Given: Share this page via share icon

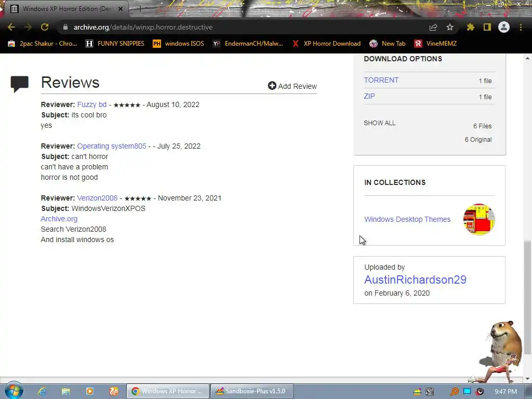Looking at the screenshot, I should [x=433, y=27].
